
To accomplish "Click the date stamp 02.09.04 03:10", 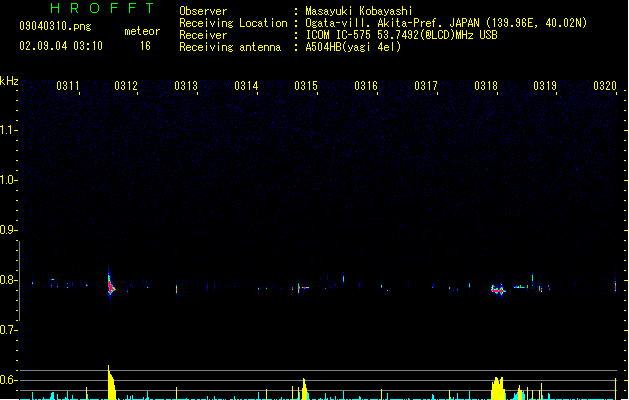I will [x=61, y=46].
